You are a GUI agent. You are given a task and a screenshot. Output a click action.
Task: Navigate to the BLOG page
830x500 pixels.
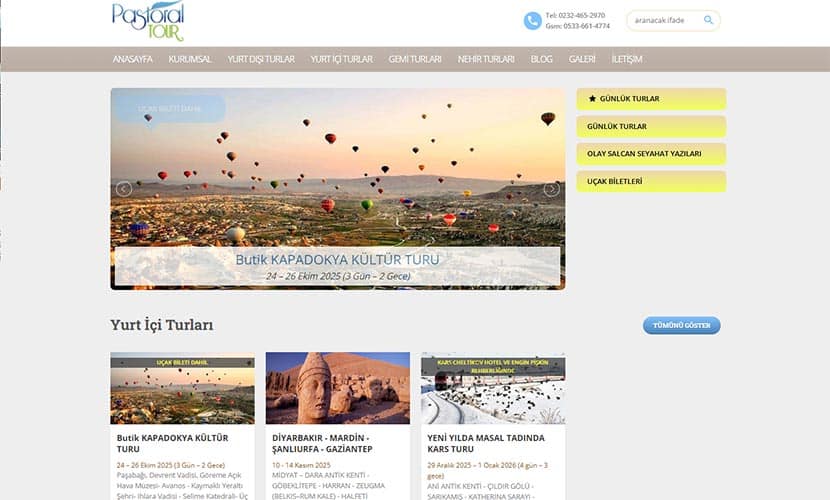click(541, 59)
